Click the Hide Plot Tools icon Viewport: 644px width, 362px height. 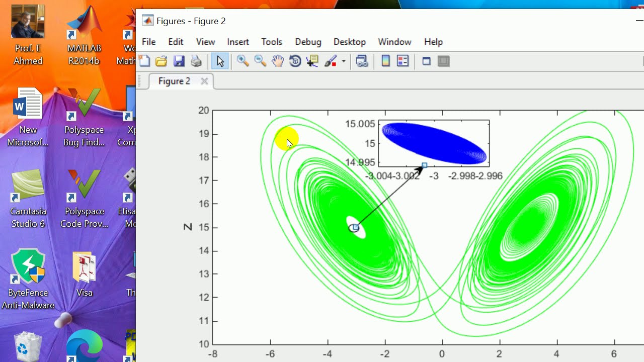pyautogui.click(x=426, y=61)
